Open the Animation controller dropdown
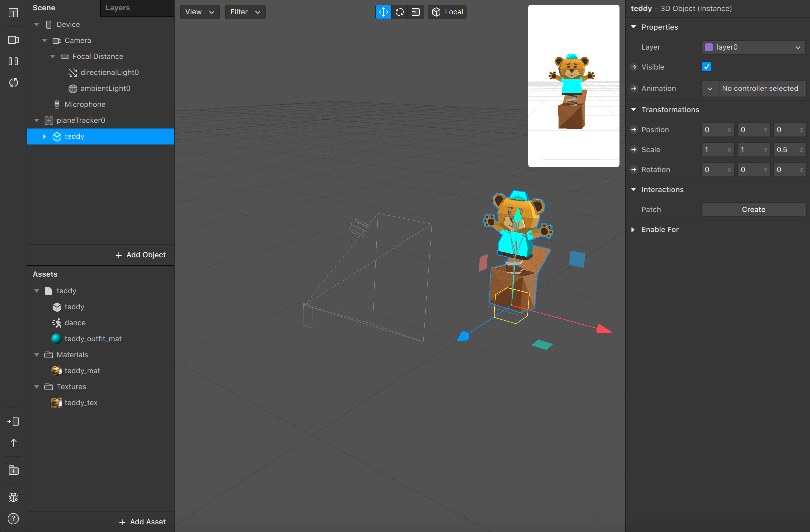 [x=710, y=89]
